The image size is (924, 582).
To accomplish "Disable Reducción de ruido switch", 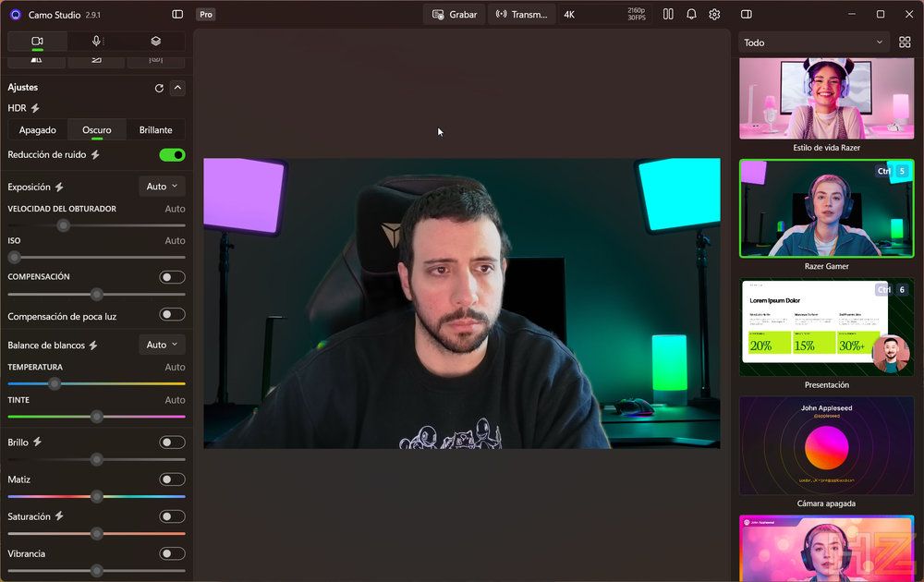I will (172, 155).
